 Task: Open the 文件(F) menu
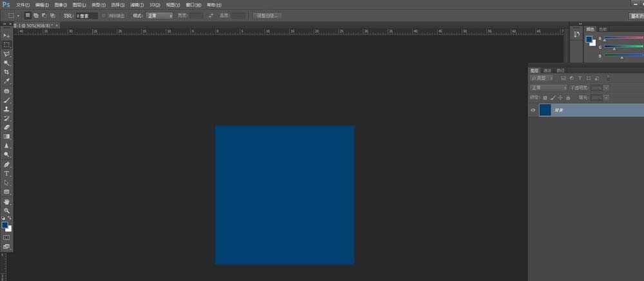tap(23, 5)
